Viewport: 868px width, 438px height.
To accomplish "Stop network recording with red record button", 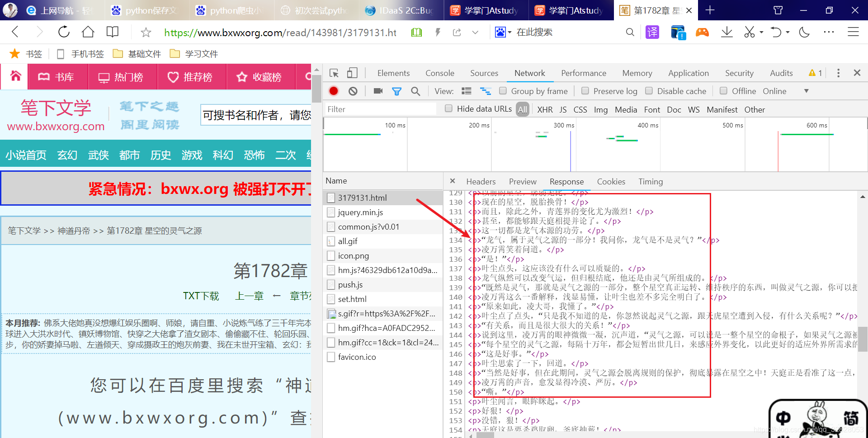I will pos(334,91).
